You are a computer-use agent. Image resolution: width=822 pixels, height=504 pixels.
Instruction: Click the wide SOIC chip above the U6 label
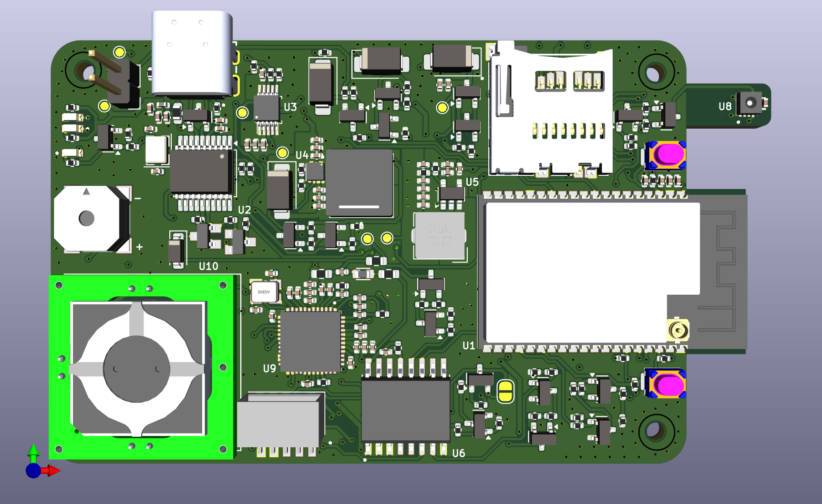coord(405,406)
